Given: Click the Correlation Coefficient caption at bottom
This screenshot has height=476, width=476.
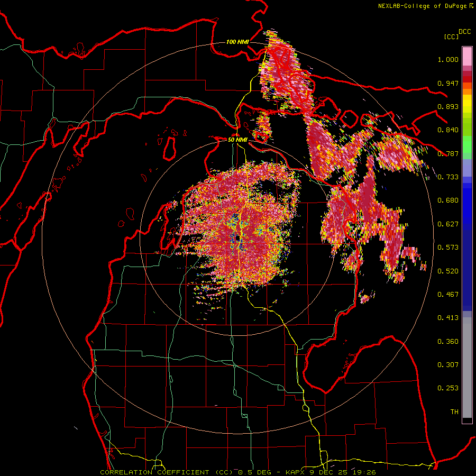Looking at the screenshot, I should point(237,472).
